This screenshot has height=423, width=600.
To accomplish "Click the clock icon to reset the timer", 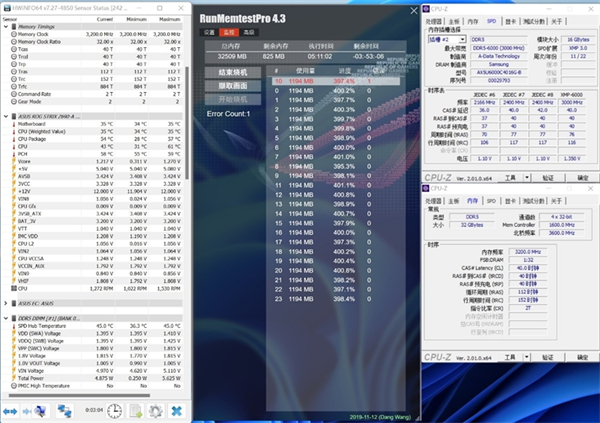I will 116,410.
